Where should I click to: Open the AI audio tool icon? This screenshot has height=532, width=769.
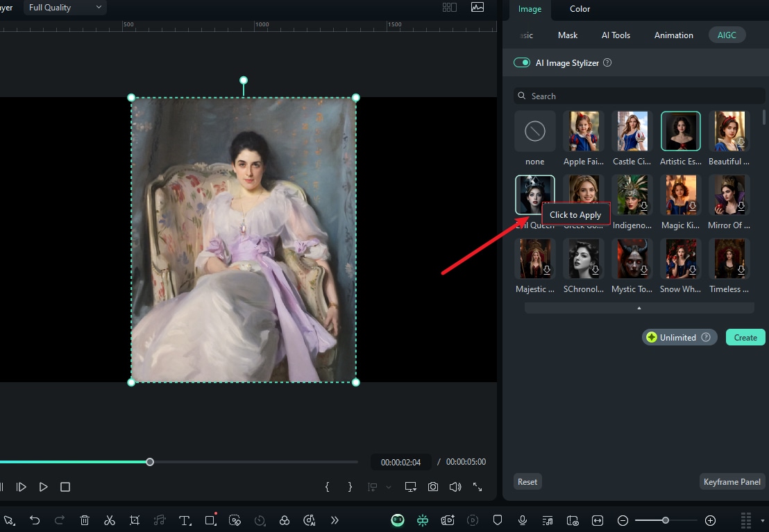[x=310, y=520]
